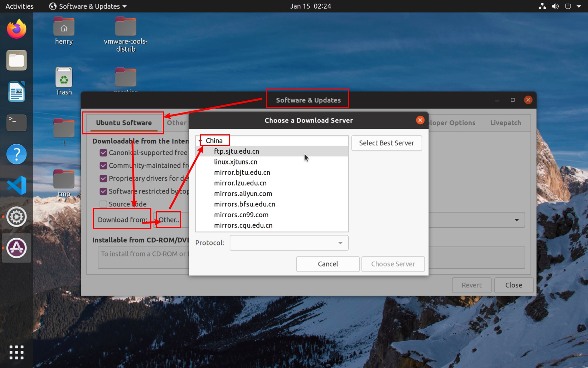Screen dimensions: 588x368
Task: Click the power icon in top bar
Action: point(568,6)
